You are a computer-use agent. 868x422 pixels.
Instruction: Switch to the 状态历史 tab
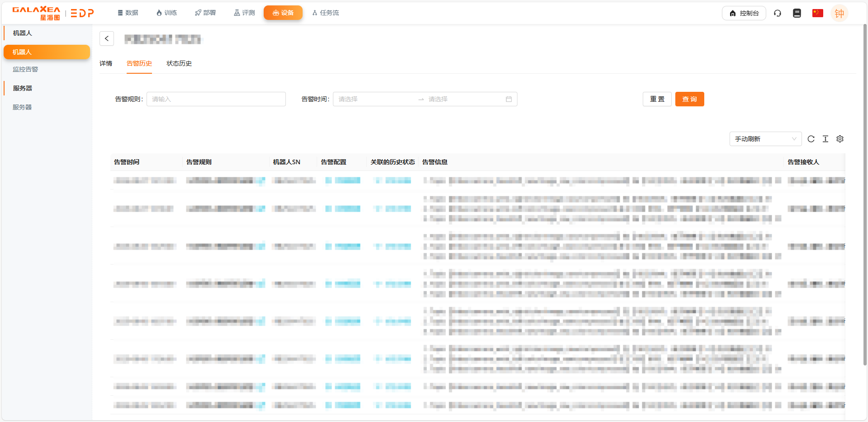179,63
